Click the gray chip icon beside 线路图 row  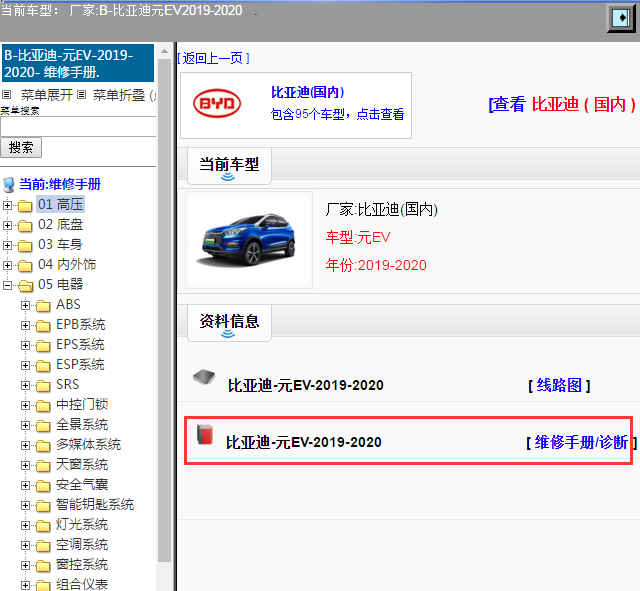(204, 377)
